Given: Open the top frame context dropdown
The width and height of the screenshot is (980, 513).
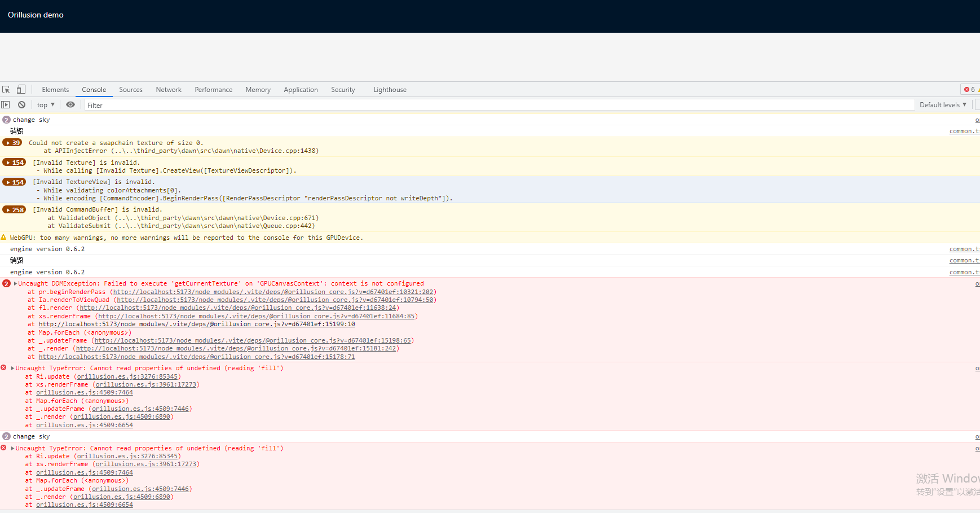Looking at the screenshot, I should tap(45, 104).
